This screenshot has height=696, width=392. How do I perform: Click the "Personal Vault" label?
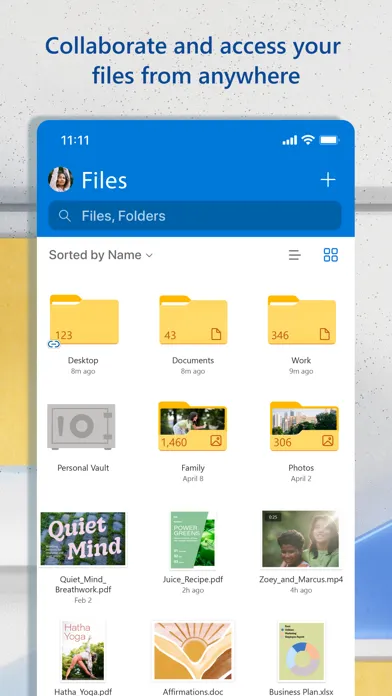click(83, 468)
